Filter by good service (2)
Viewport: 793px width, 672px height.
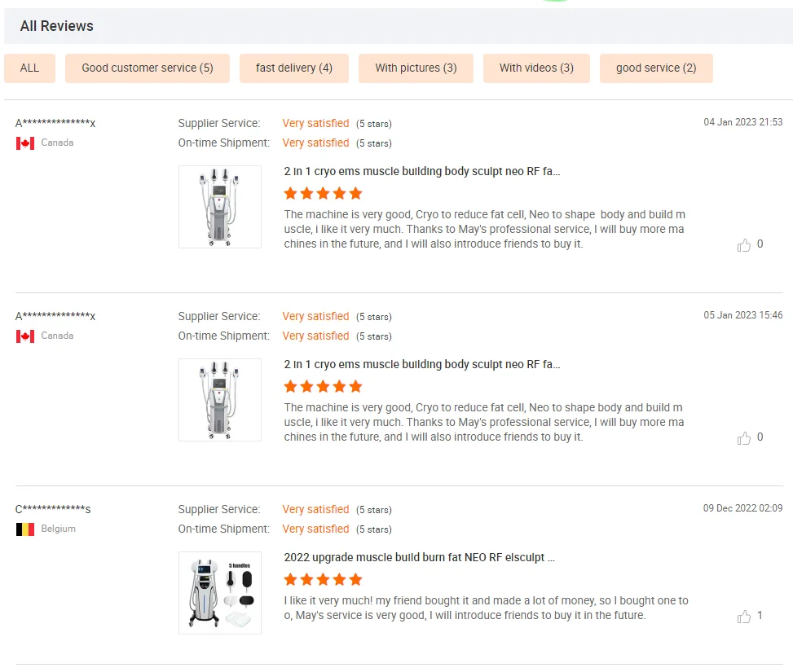coord(656,68)
